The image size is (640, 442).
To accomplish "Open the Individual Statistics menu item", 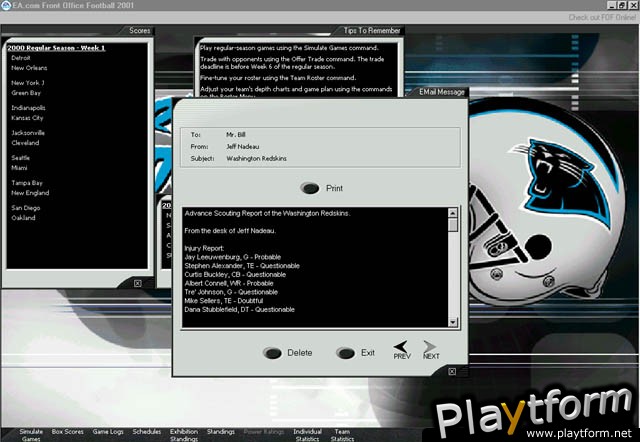I will pos(307,435).
